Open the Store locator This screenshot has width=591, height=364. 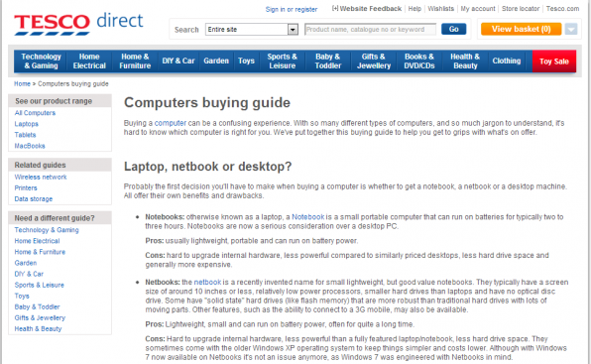pos(521,9)
